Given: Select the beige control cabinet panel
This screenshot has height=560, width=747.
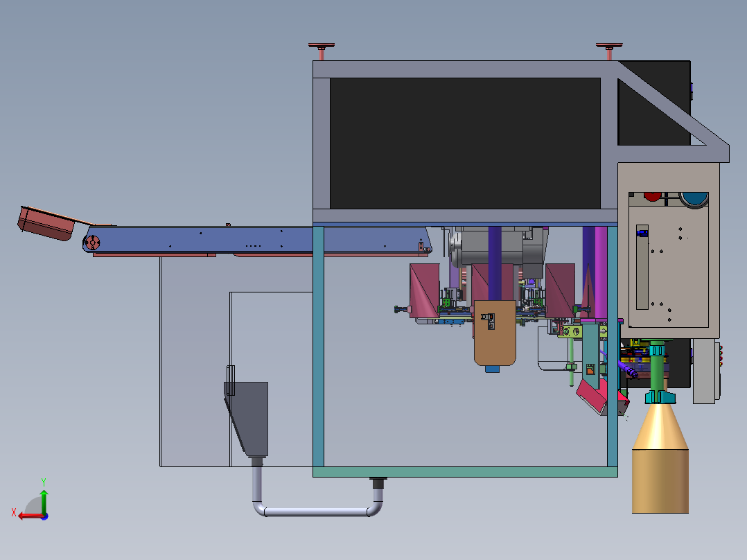Looking at the screenshot, I should click(x=669, y=250).
